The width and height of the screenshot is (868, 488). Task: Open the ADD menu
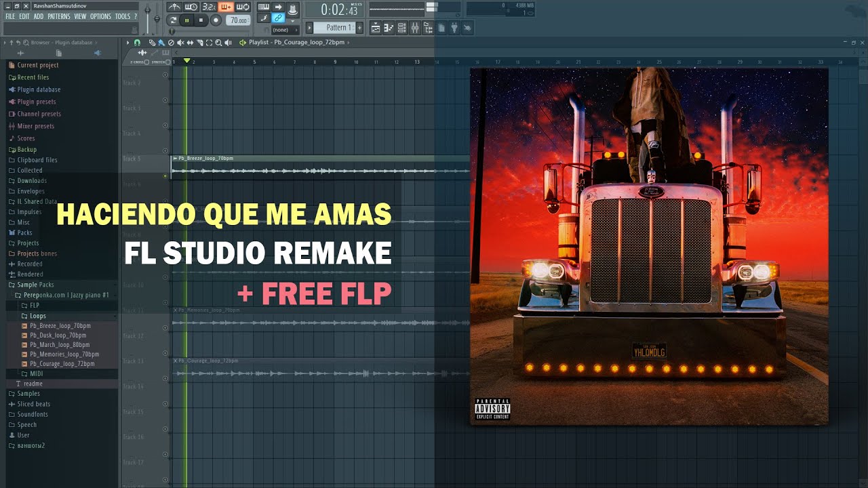pyautogui.click(x=39, y=16)
